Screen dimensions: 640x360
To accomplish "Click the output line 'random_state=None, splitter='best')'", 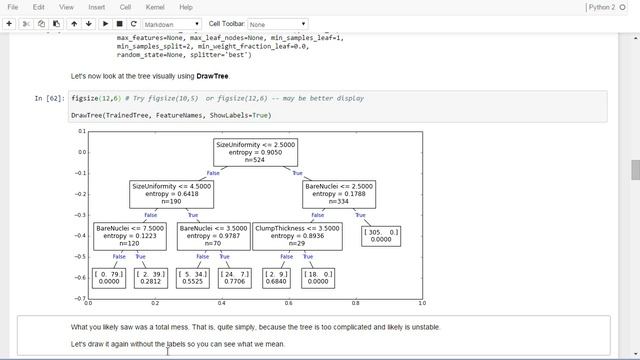I will click(184, 55).
